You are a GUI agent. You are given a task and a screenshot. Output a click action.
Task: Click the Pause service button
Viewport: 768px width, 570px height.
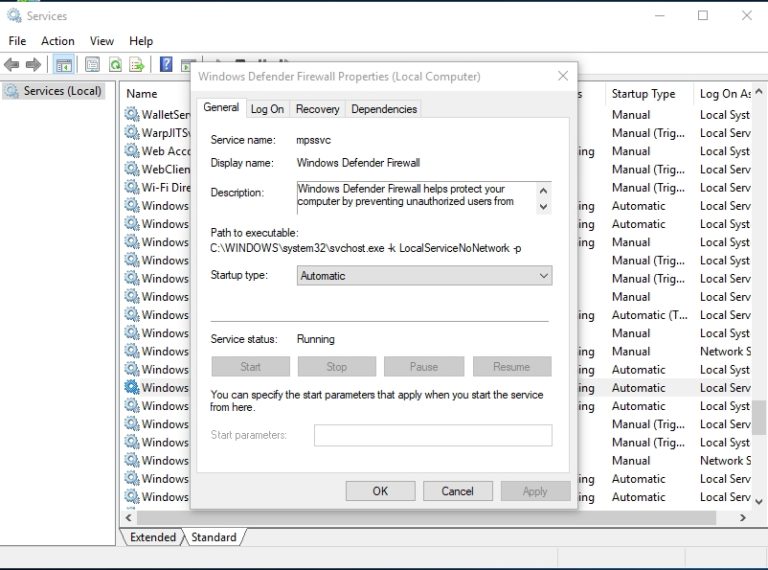coord(424,367)
